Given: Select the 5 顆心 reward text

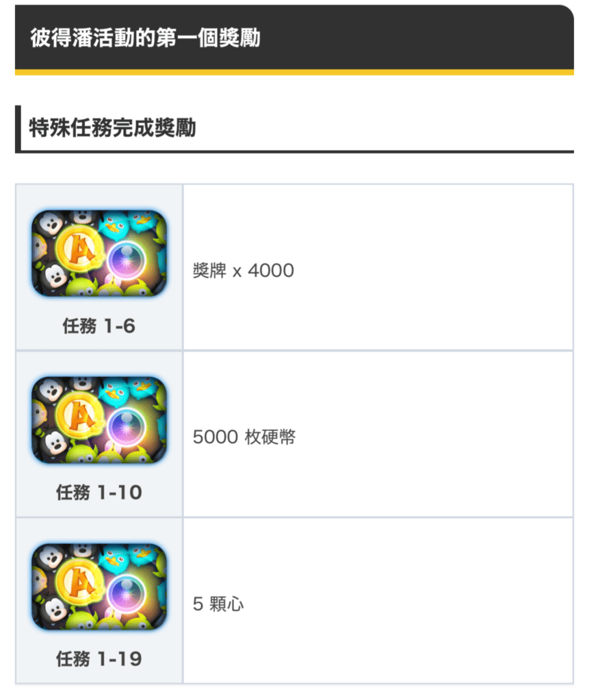Looking at the screenshot, I should pos(218,604).
